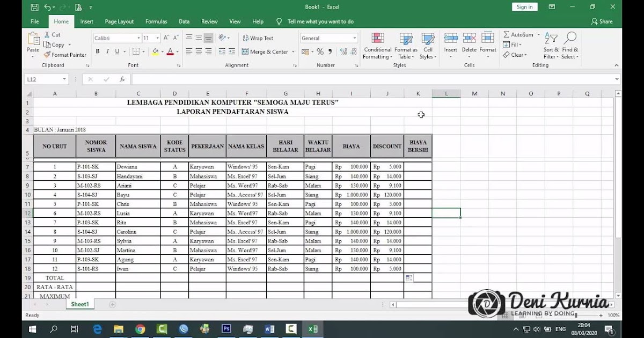The width and height of the screenshot is (644, 338).
Task: Open Cell Styles gallery
Action: point(428,46)
